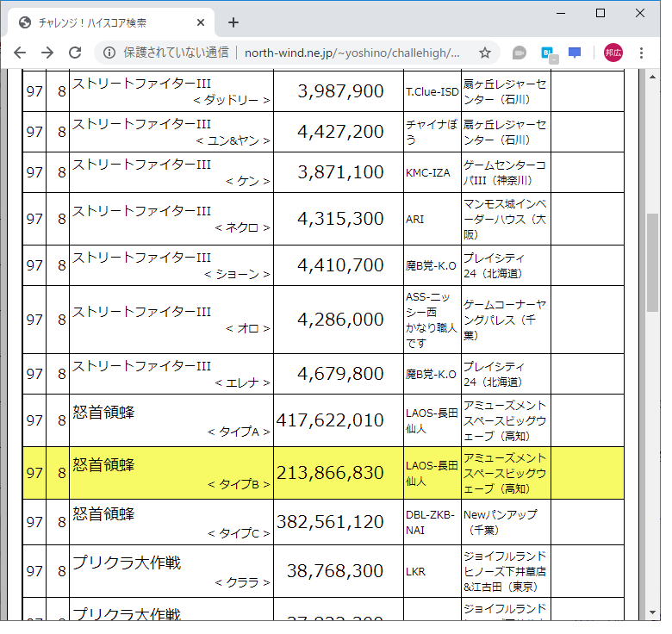The height and width of the screenshot is (634, 672).
Task: Select the score 3,987,900
Action: [340, 91]
